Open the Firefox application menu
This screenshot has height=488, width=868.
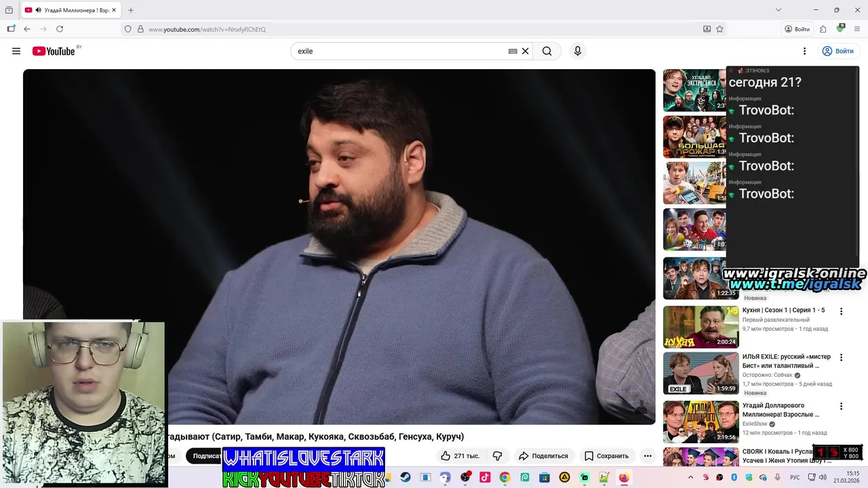coord(858,29)
